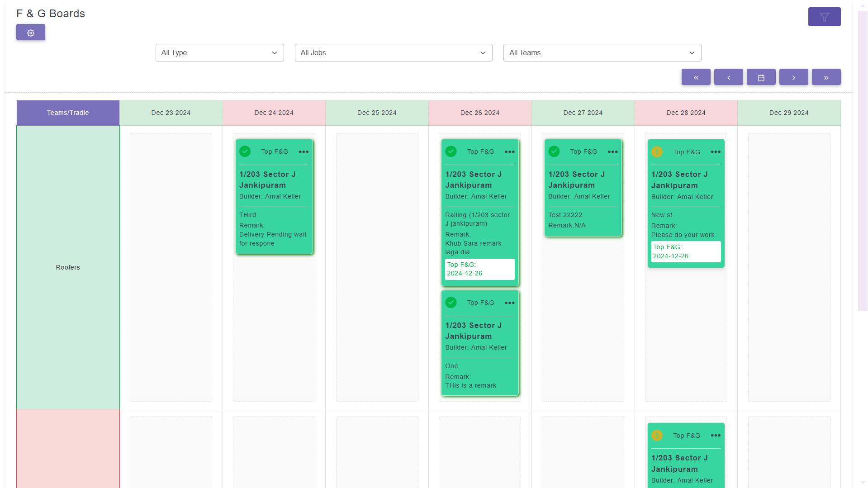Toggle yellow warning status on Roofers Dec 28 card
Image resolution: width=868 pixels, height=488 pixels.
(657, 152)
